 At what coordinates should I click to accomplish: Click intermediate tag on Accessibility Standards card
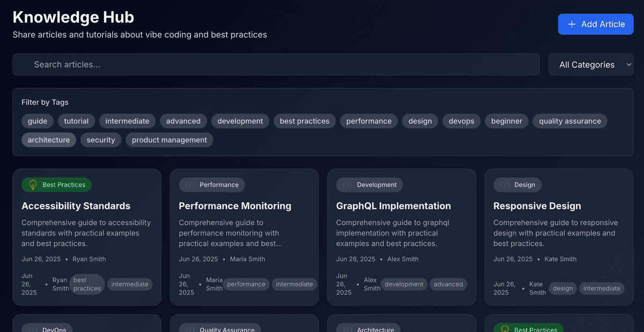[x=130, y=284]
